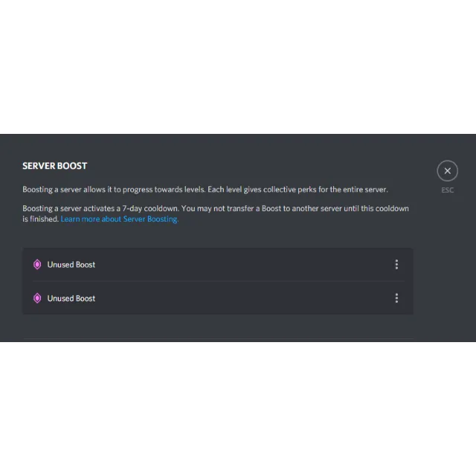Click the first Unused Boost gem icon
Image resolution: width=476 pixels, height=476 pixels.
point(37,265)
